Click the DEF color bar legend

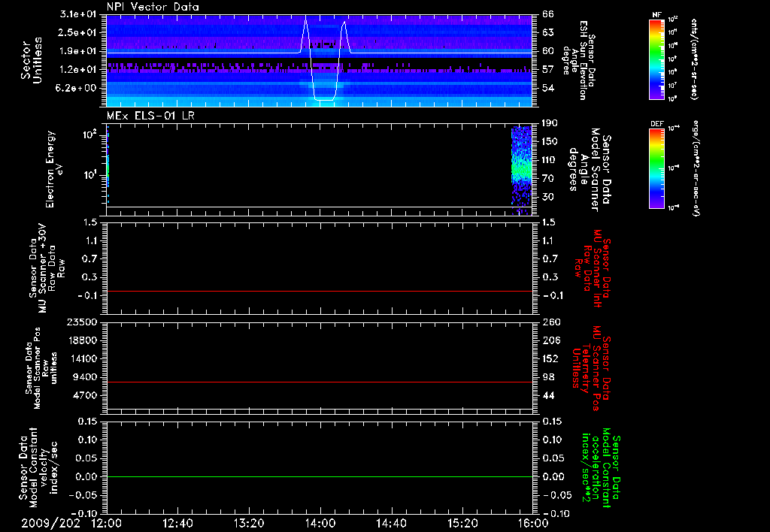click(x=656, y=168)
